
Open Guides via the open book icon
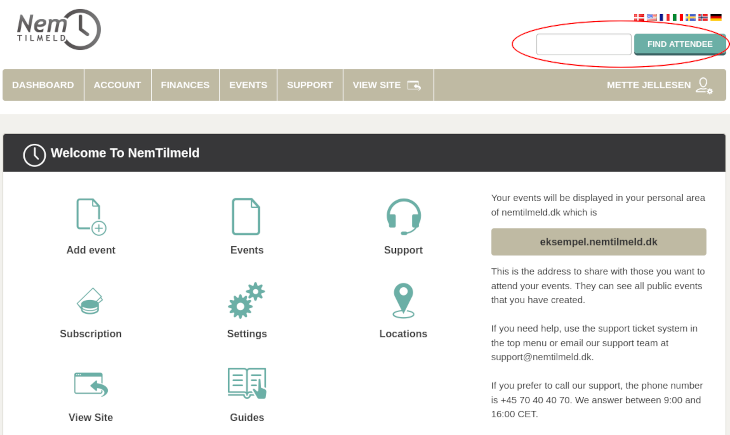247,383
